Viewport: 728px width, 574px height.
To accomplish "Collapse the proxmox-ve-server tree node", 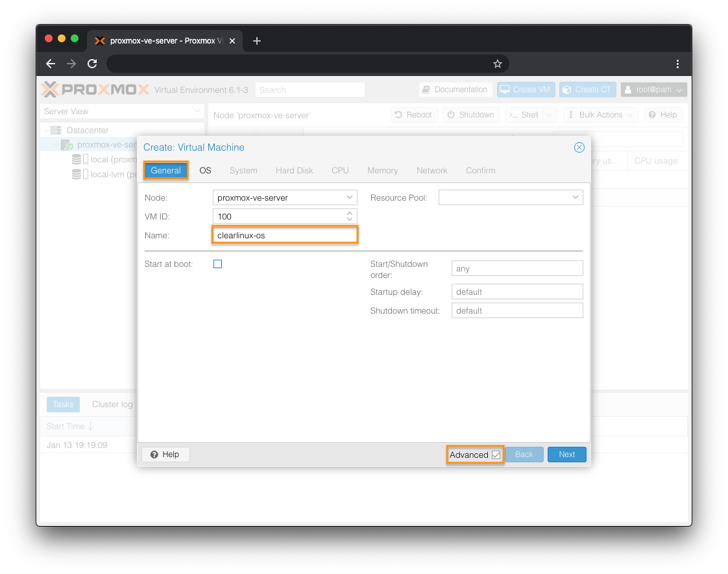I will [x=56, y=145].
